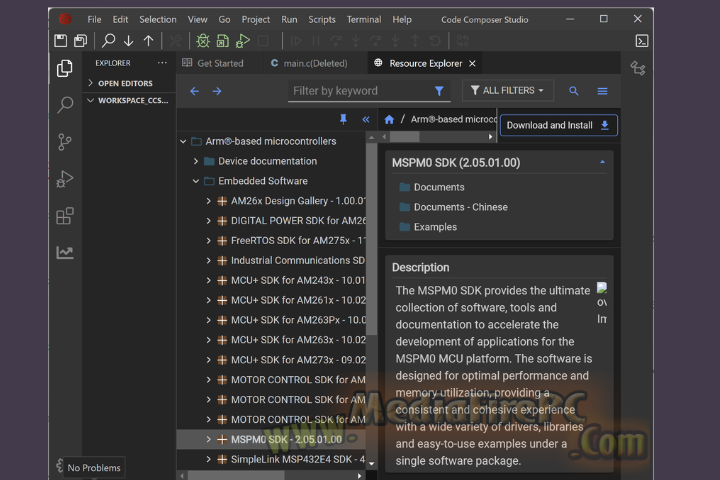Expand SimpleLink MSP432E4 SDK node
Screen dimensions: 720x480
[x=209, y=459]
